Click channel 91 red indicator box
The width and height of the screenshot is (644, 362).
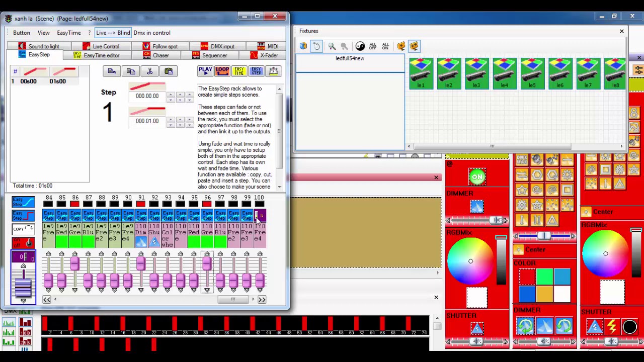coord(141,204)
